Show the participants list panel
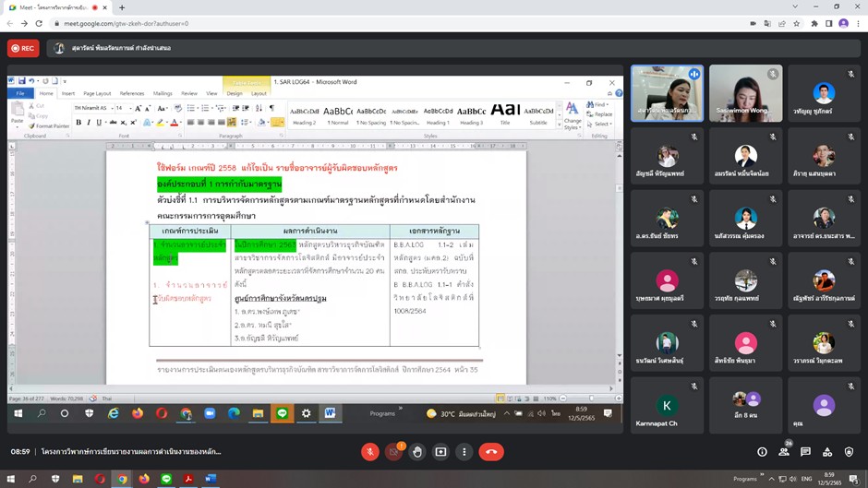 click(784, 452)
